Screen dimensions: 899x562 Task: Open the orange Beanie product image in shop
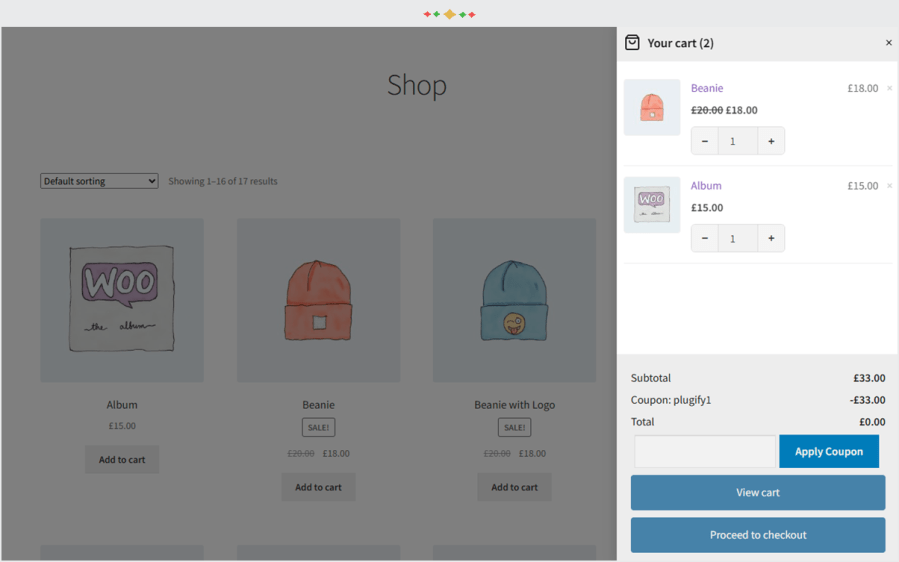[x=318, y=300]
